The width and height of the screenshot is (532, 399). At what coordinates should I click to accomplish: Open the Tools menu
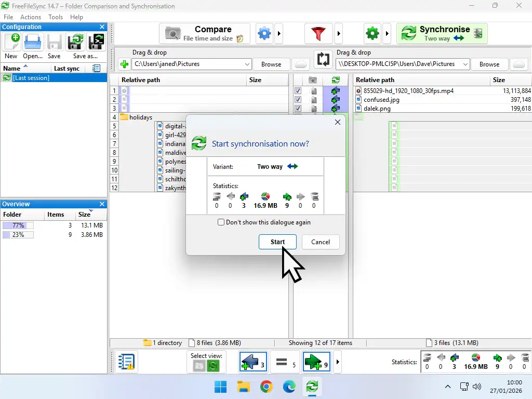pos(55,17)
